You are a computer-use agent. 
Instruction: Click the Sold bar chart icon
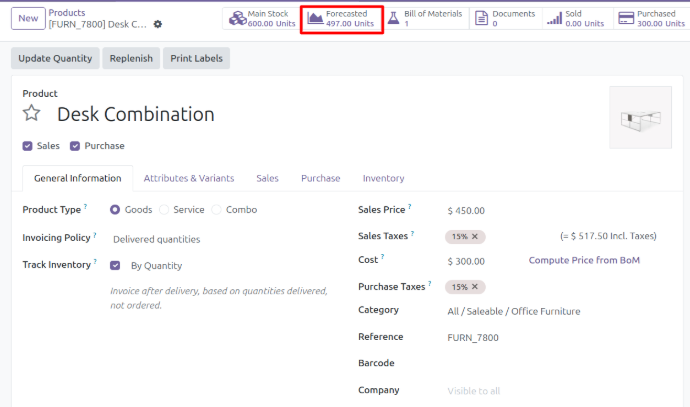click(x=554, y=18)
